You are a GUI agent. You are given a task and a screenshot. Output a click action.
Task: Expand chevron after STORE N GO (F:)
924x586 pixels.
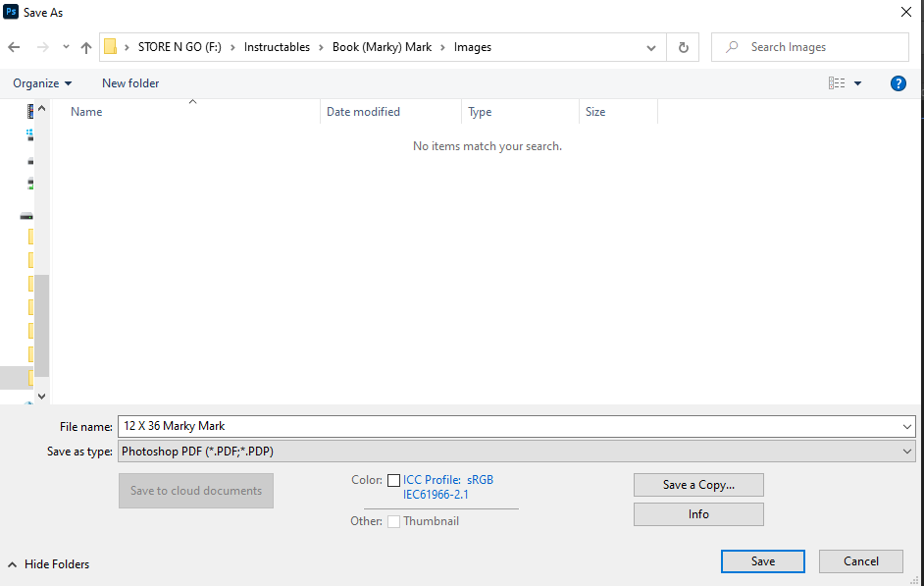(232, 47)
